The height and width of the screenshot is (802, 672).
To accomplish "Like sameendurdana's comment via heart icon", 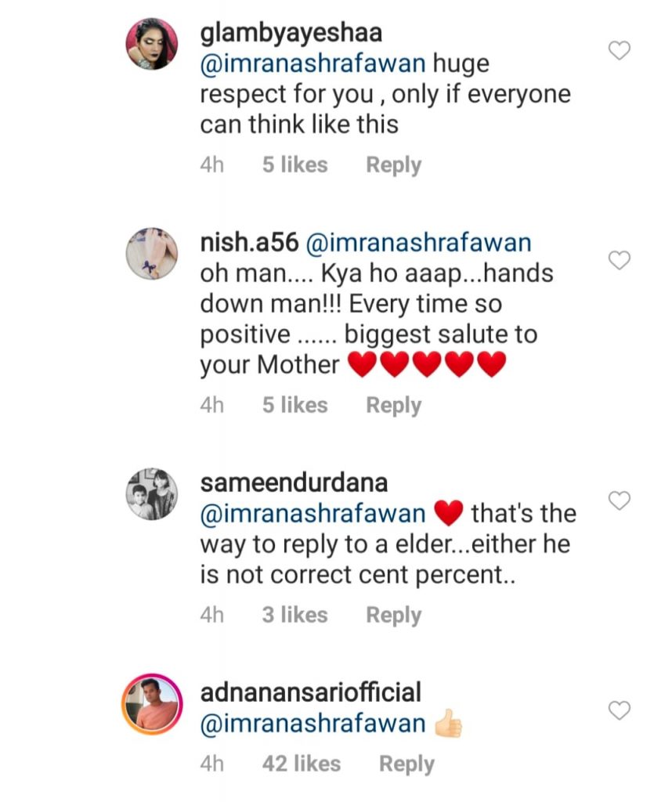I will point(620,500).
